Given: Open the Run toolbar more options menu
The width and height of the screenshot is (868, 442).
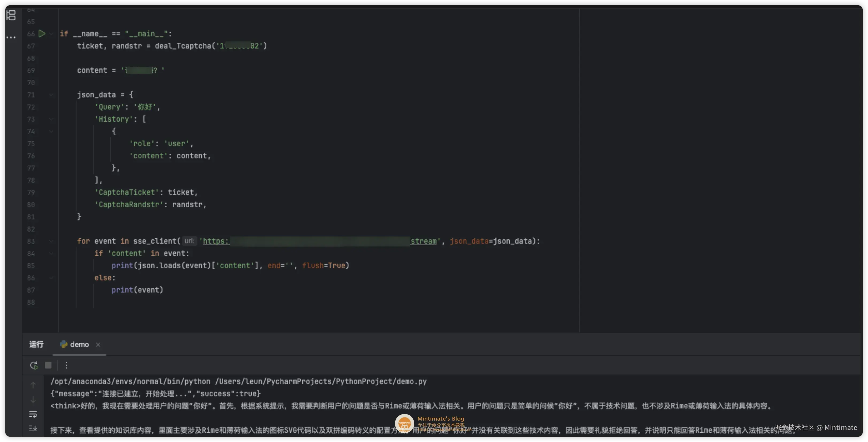Looking at the screenshot, I should click(66, 365).
